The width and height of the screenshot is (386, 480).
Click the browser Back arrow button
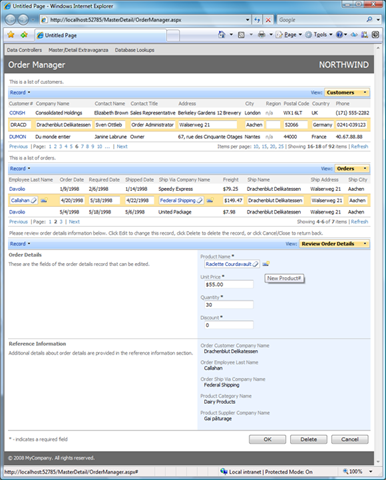point(11,20)
